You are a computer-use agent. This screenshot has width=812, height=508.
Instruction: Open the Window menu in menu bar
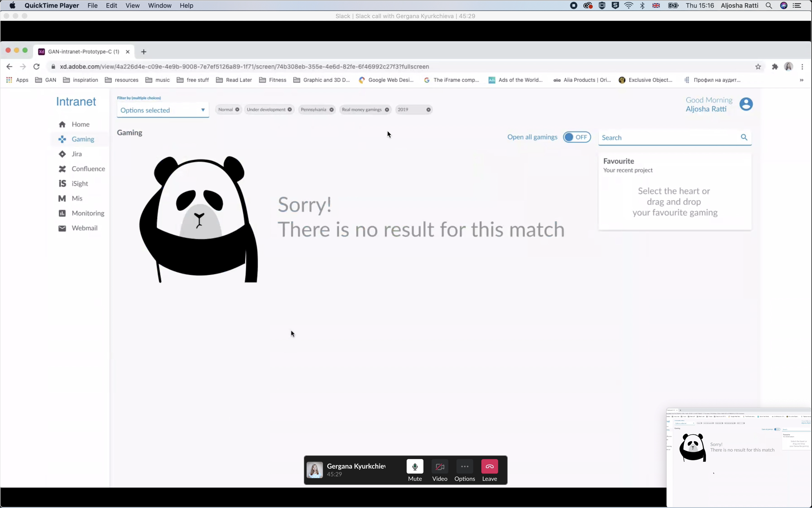coord(160,5)
